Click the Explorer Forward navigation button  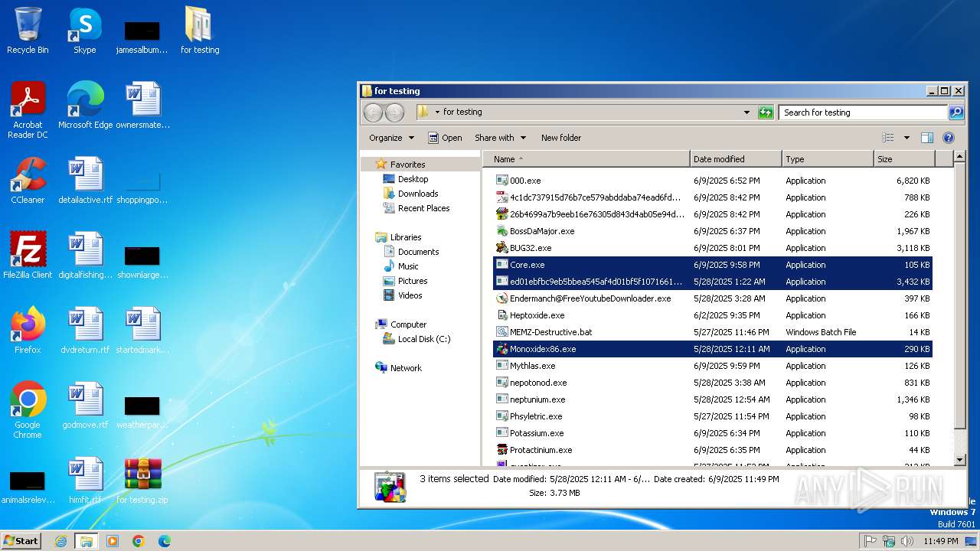[x=394, y=112]
